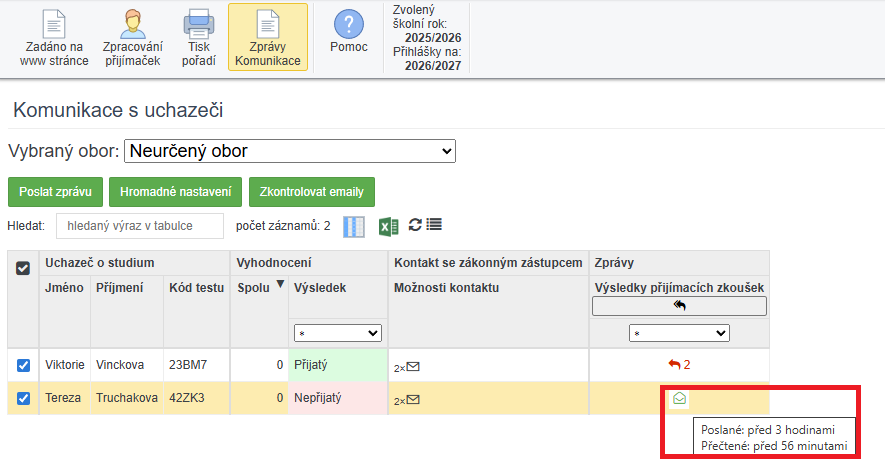This screenshot has height=468, width=885.
Task: Open the Výsledky přijímacích zkoušek filter dropdown
Action: point(679,333)
